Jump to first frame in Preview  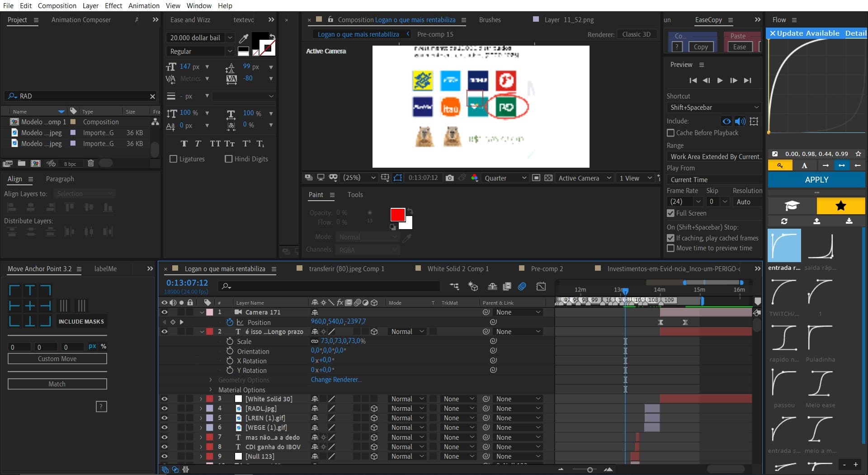(x=693, y=80)
